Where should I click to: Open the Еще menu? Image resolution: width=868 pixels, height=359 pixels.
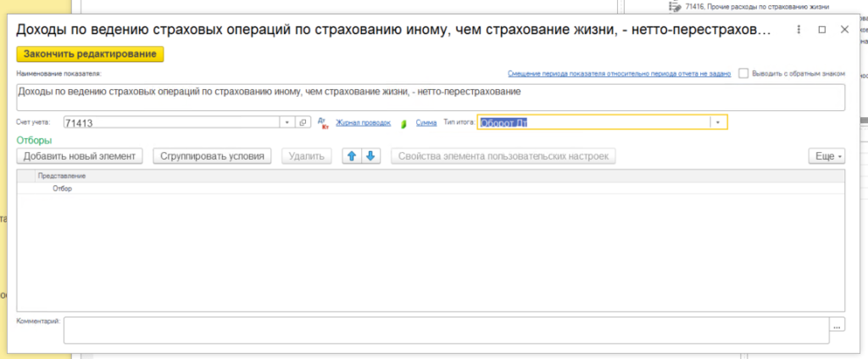click(x=826, y=156)
